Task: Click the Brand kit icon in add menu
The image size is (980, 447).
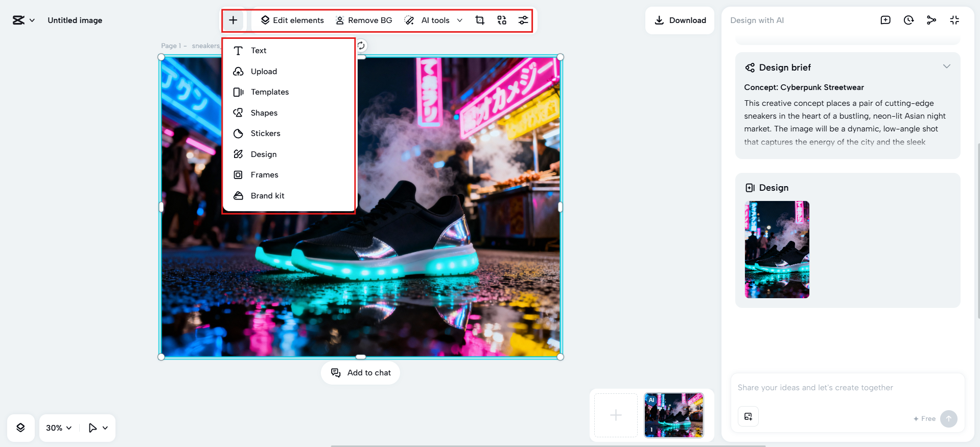Action: (x=238, y=196)
